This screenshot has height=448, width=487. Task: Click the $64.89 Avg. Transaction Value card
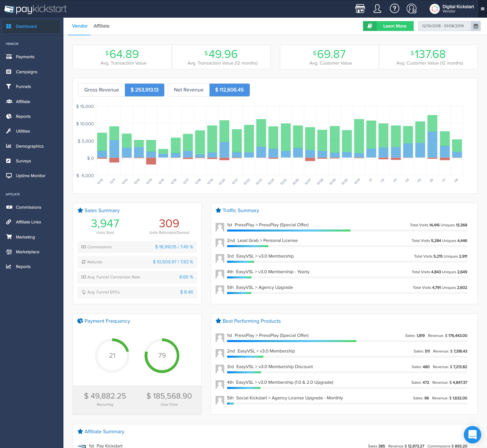point(122,57)
